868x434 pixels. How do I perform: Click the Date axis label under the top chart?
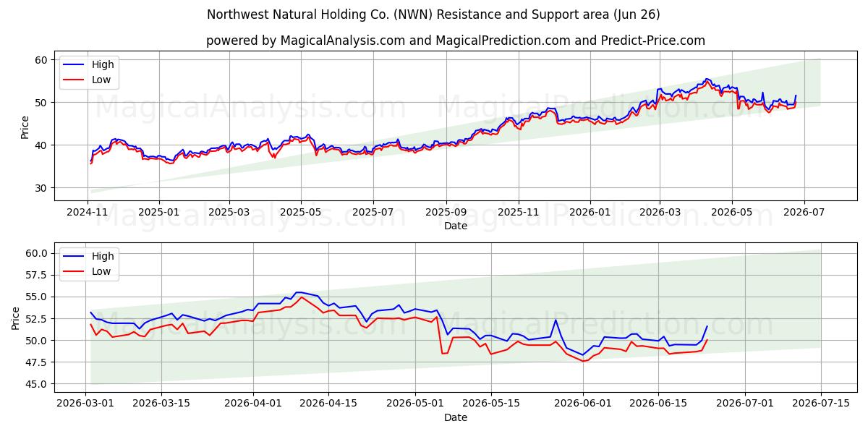(456, 226)
